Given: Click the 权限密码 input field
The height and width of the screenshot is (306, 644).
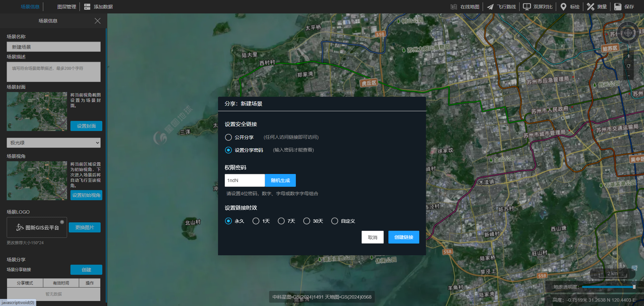Looking at the screenshot, I should click(245, 180).
